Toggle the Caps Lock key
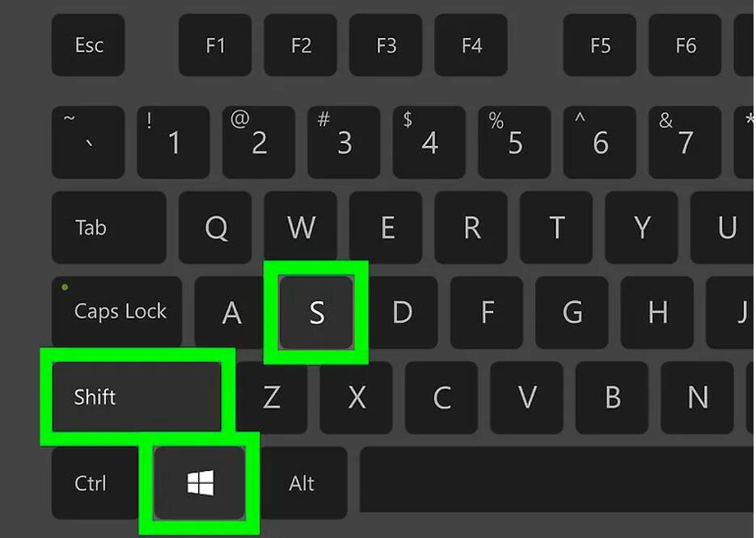Image resolution: width=756 pixels, height=538 pixels. coord(116,312)
